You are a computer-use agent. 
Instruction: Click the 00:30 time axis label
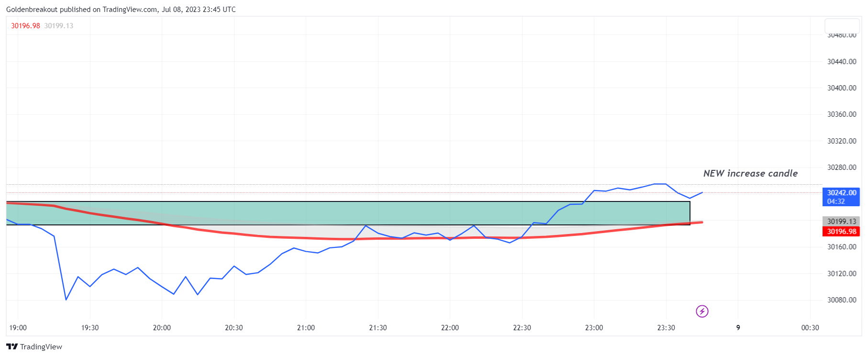[810, 328]
